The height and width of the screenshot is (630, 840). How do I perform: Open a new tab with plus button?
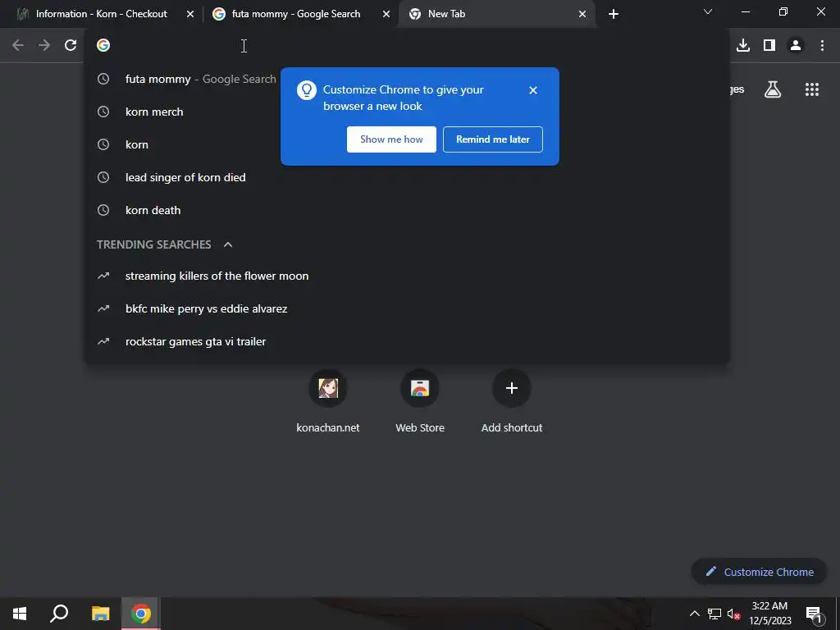tap(614, 14)
